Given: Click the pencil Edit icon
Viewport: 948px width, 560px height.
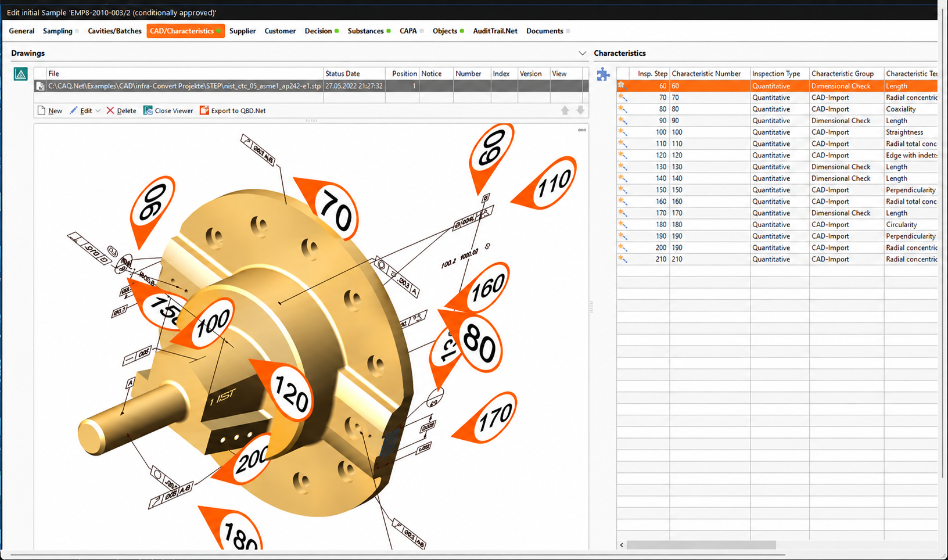Looking at the screenshot, I should [74, 110].
